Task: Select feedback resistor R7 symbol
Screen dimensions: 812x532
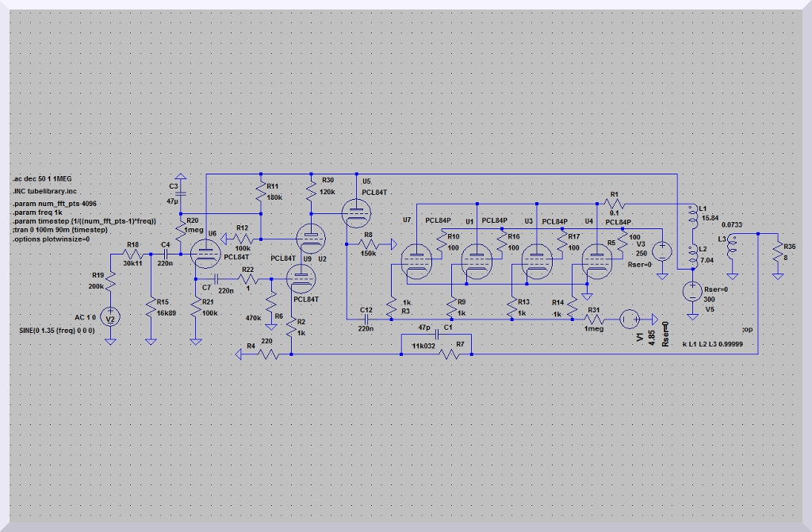Action: (449, 355)
